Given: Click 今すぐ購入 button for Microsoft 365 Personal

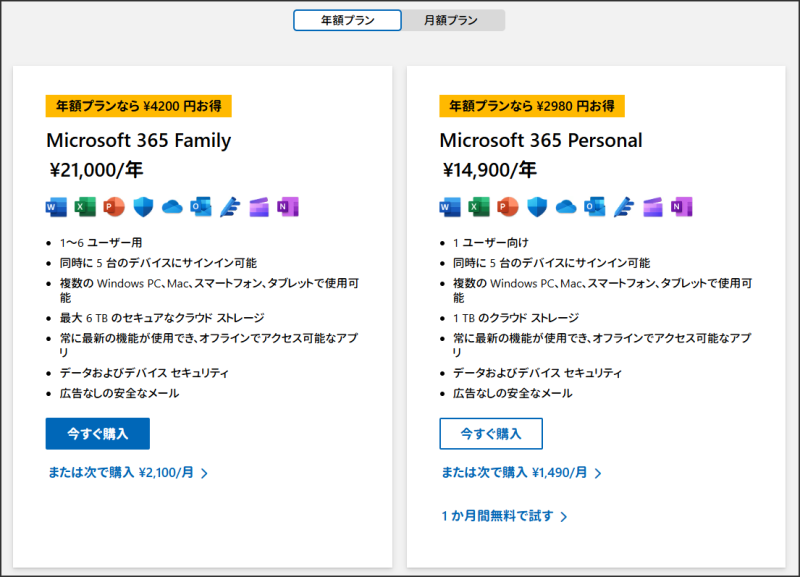Looking at the screenshot, I should pos(491,434).
